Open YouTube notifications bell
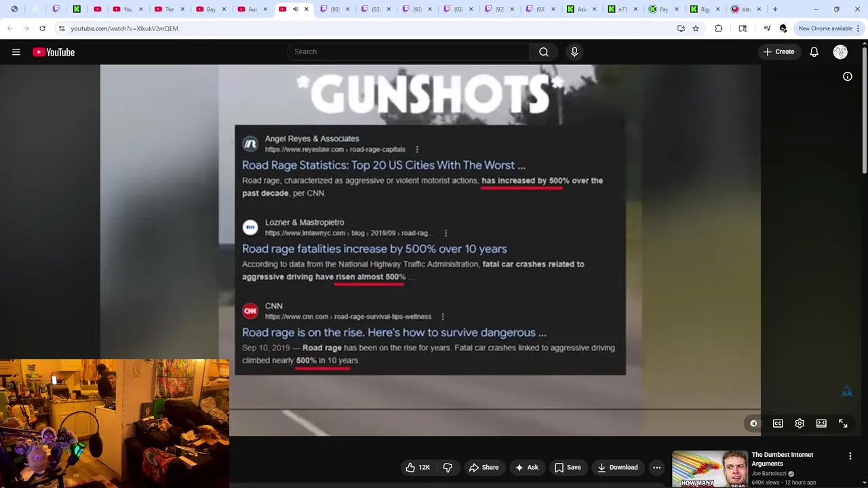 pos(814,52)
